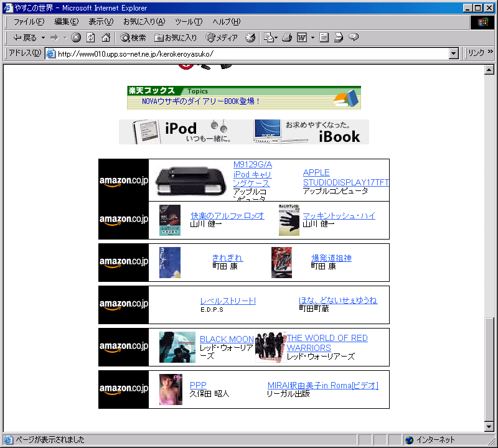
Task: Click the iPod carrying case product image
Action: [x=190, y=180]
